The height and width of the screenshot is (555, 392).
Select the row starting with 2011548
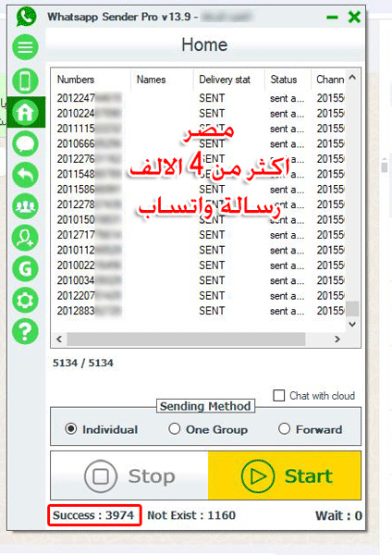click(200, 174)
